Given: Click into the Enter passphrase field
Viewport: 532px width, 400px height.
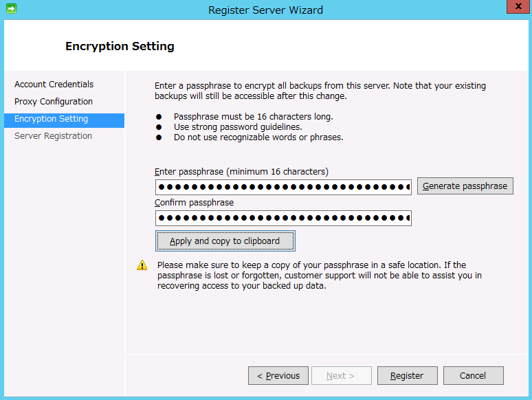Looking at the screenshot, I should point(283,187).
